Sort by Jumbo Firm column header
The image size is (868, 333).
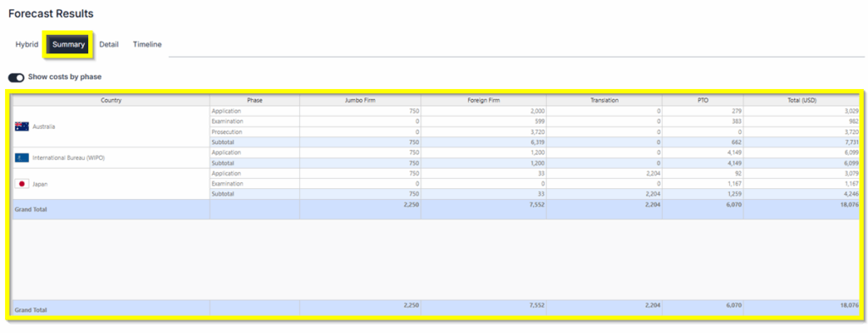point(360,101)
